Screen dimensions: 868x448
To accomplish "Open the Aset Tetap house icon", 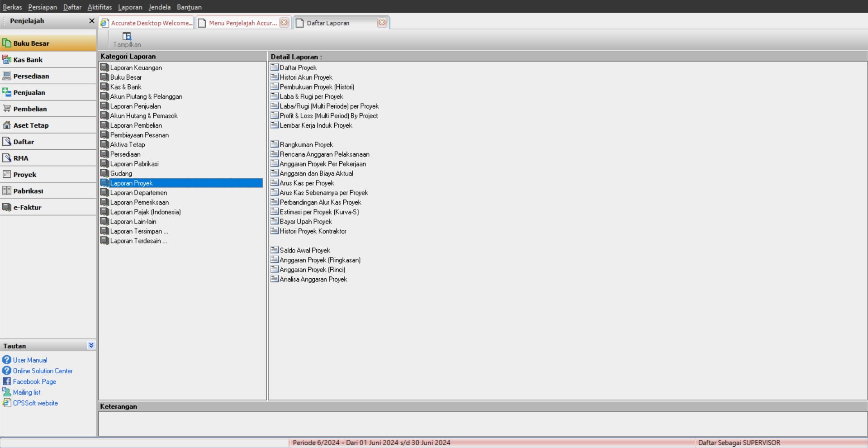I will [7, 125].
